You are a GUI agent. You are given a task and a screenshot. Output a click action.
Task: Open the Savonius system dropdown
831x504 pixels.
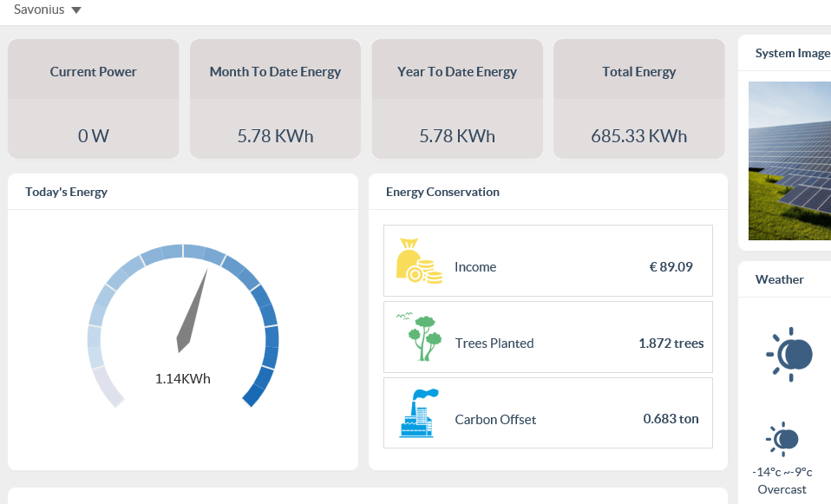pyautogui.click(x=47, y=10)
